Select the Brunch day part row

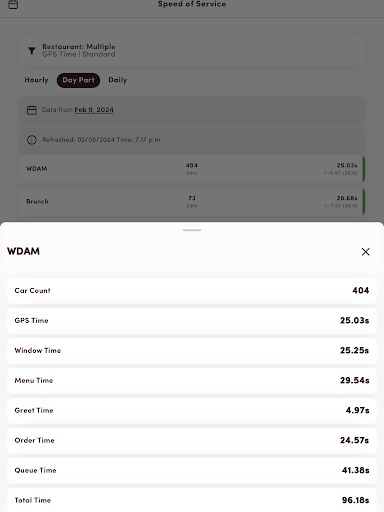(x=192, y=201)
